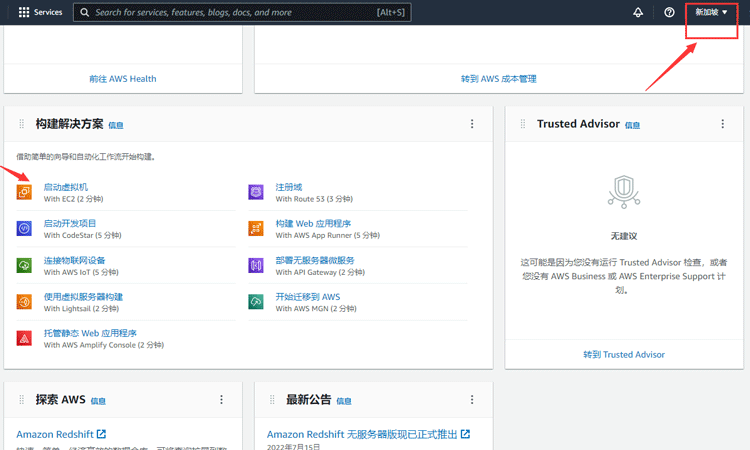Open the 连接物联网设备 link

74,260
